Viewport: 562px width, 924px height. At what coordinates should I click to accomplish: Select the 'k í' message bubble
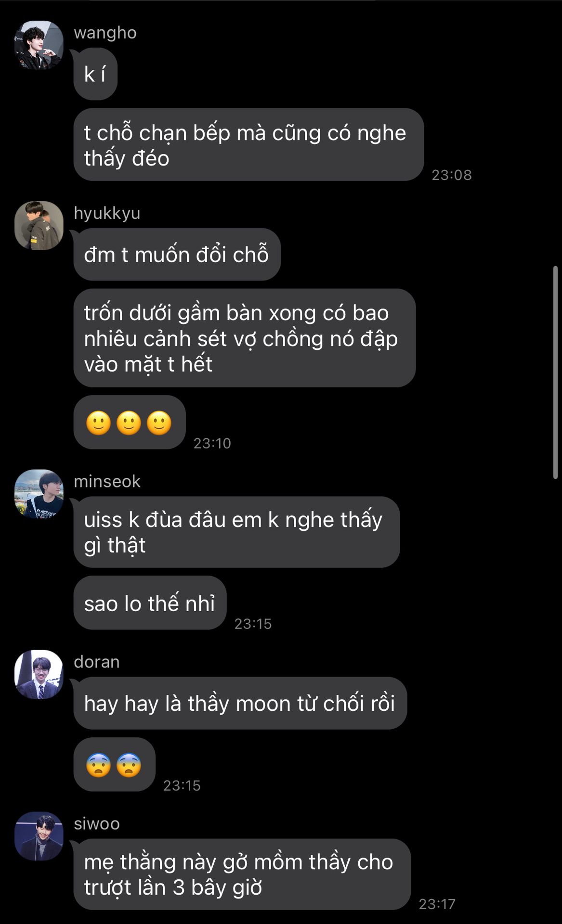click(x=95, y=74)
